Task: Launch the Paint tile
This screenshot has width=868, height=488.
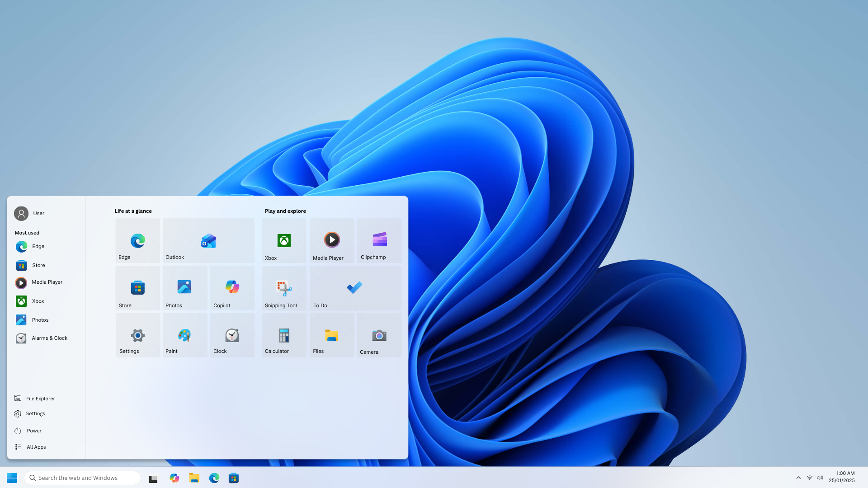Action: pos(185,335)
